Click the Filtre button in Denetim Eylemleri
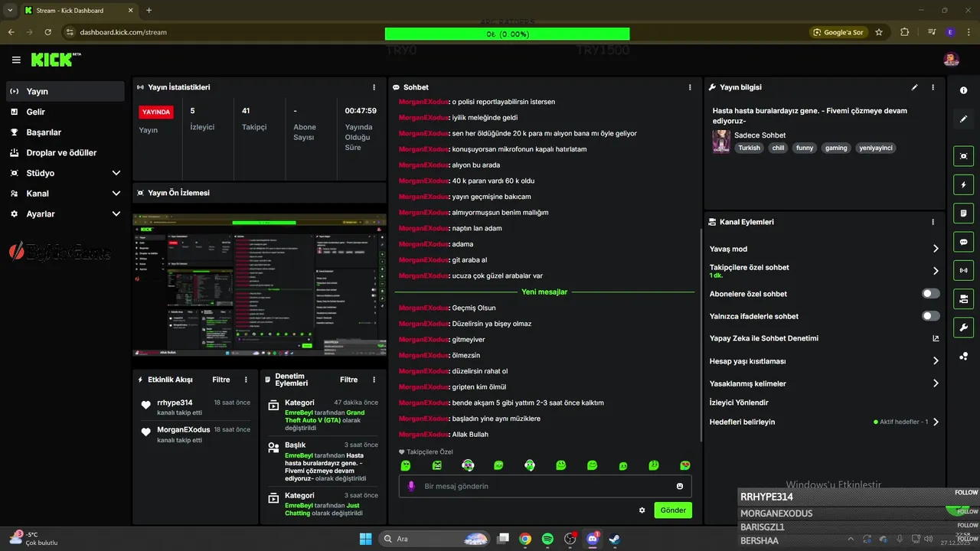Viewport: 980px width, 551px height. click(x=349, y=380)
